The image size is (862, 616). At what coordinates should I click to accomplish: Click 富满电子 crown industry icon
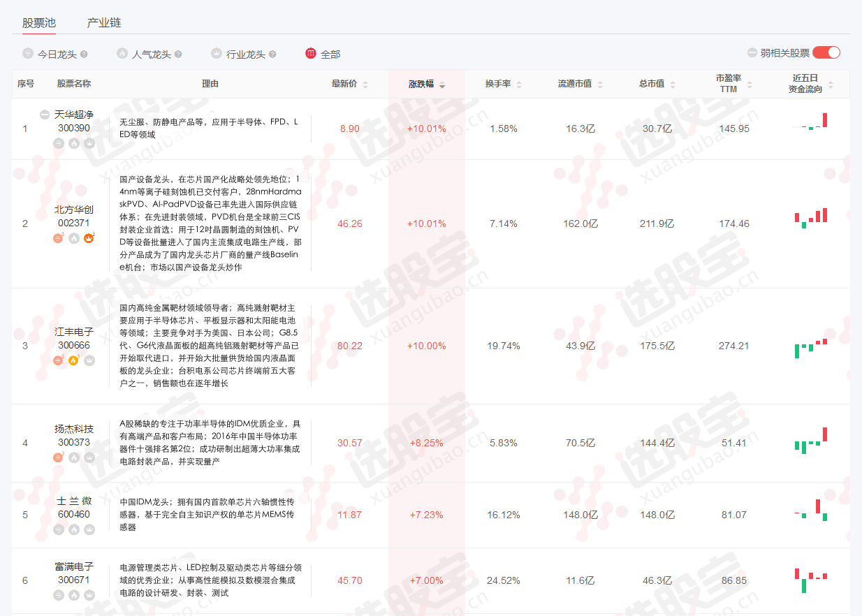(89, 595)
